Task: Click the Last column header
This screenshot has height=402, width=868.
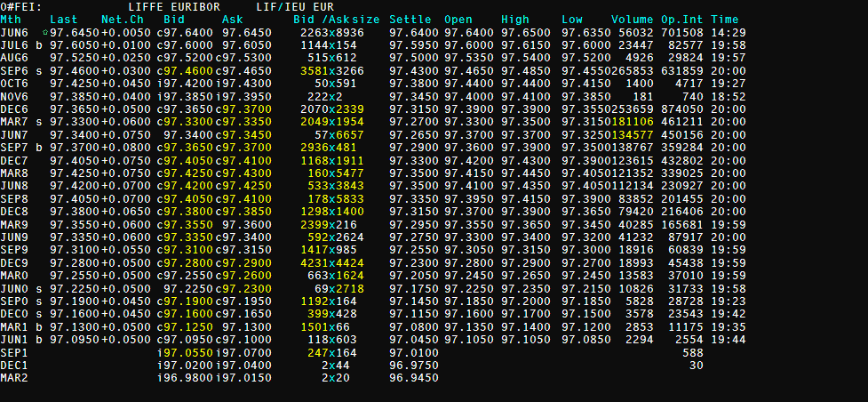Action: click(x=62, y=20)
